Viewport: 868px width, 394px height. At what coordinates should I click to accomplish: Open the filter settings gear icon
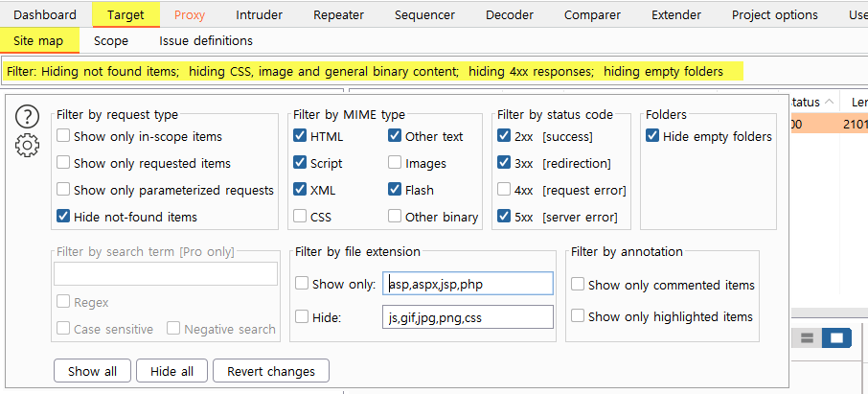[27, 145]
